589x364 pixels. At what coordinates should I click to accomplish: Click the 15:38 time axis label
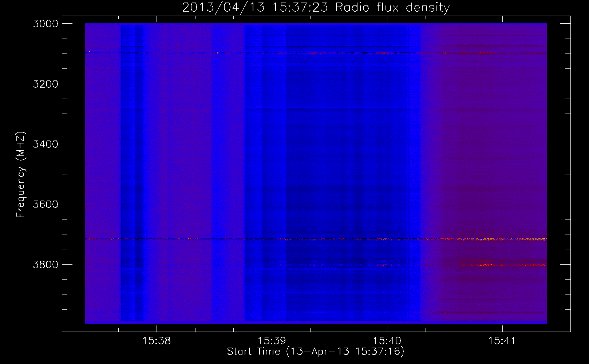click(157, 341)
